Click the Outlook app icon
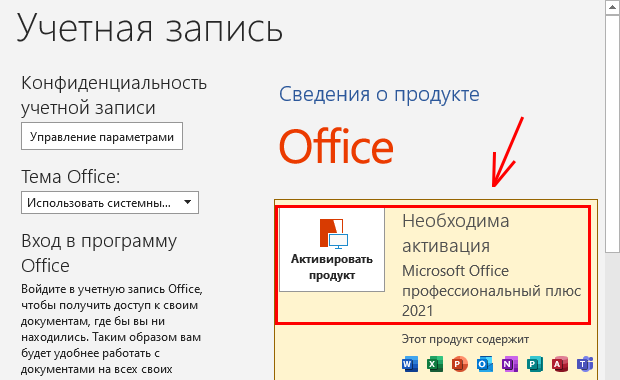 [485, 364]
